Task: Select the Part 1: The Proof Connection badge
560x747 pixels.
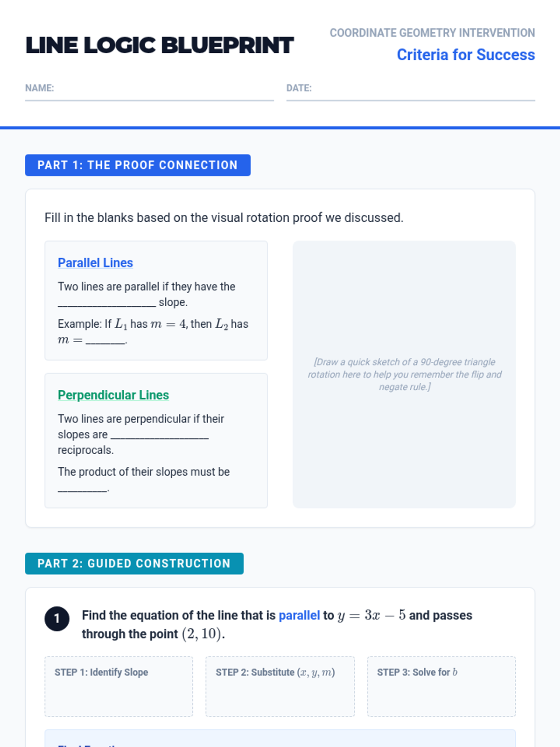Action: 138,165
